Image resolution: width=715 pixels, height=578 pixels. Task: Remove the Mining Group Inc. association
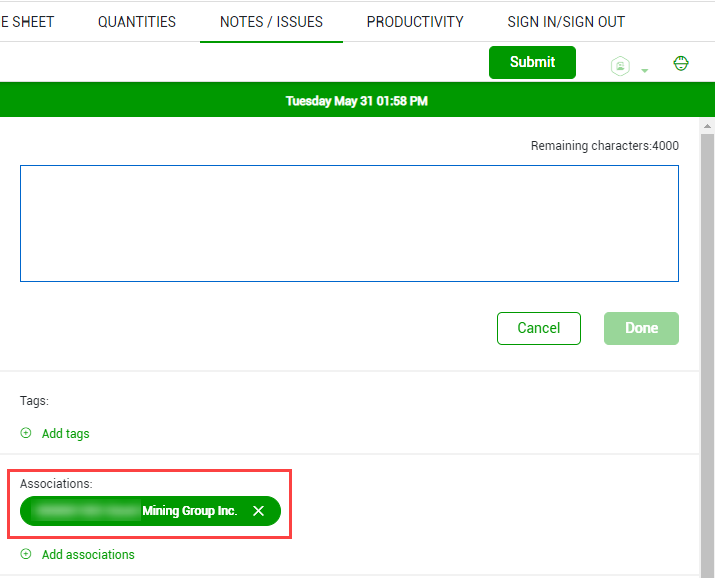pyautogui.click(x=258, y=511)
